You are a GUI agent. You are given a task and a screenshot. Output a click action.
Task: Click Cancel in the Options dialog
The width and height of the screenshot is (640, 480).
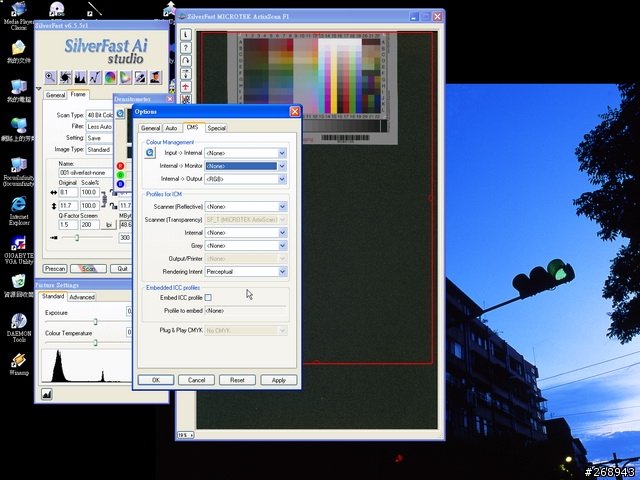[x=196, y=380]
